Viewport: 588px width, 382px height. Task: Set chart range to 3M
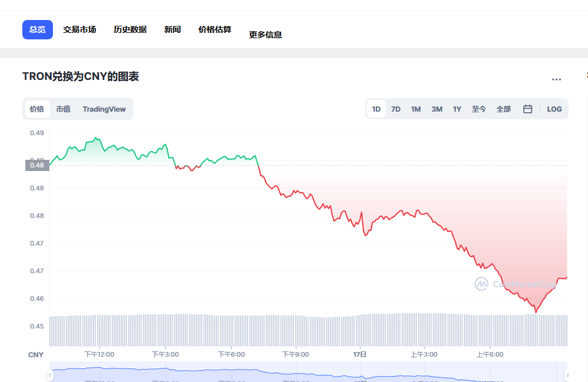coord(437,109)
